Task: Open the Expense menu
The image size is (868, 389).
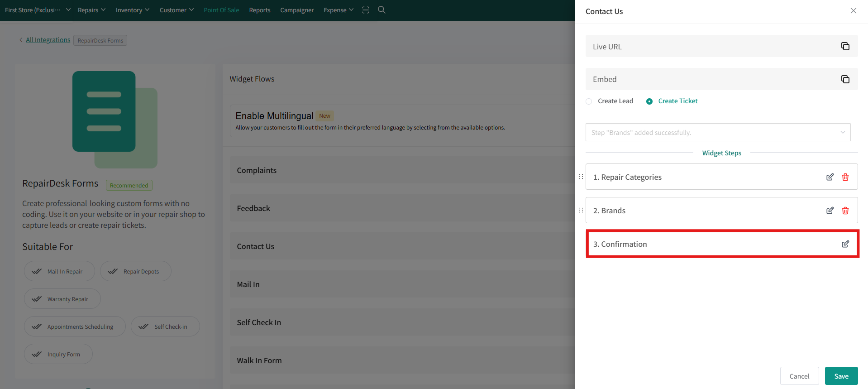Action: [339, 10]
